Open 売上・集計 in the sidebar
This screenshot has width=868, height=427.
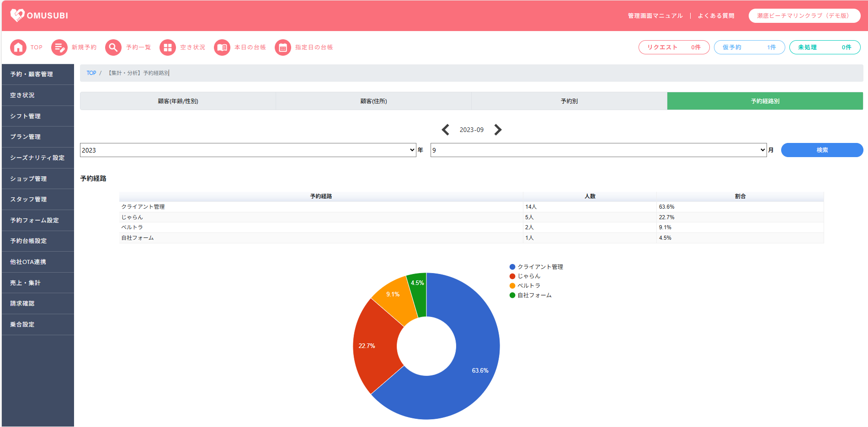tap(26, 283)
